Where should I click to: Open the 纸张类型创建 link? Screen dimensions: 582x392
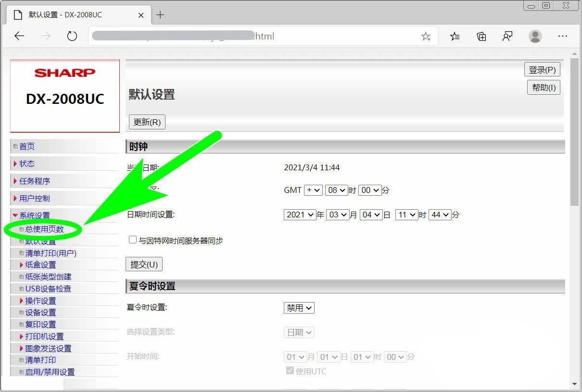48,277
